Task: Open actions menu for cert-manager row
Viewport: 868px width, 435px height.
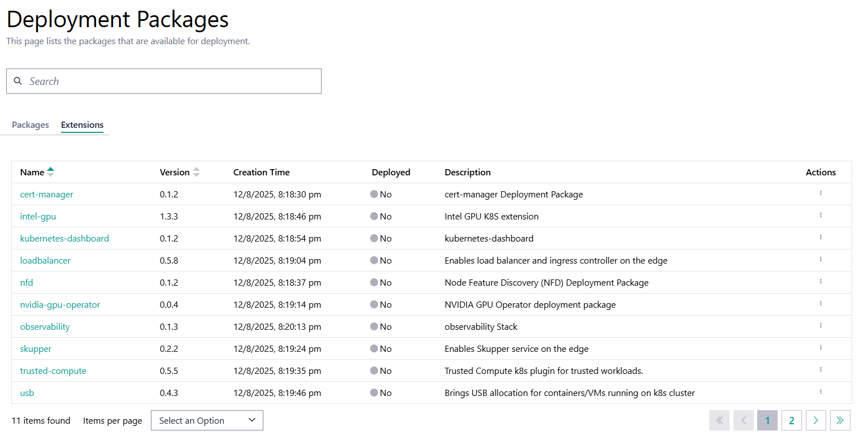Action: 821,193
